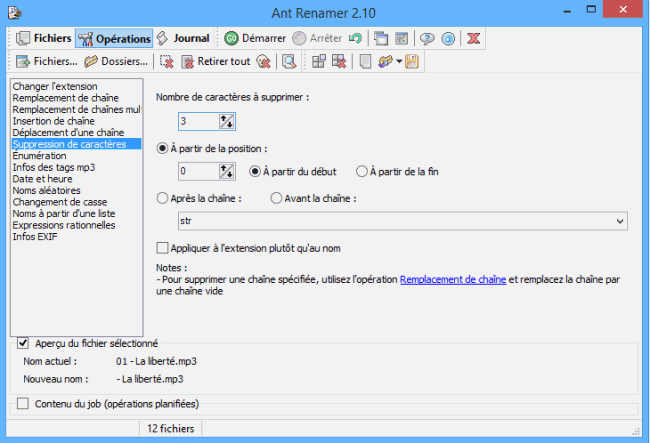Screen dimensions: 650x443
Task: Click the Fichiers... add files button
Action: pos(46,61)
